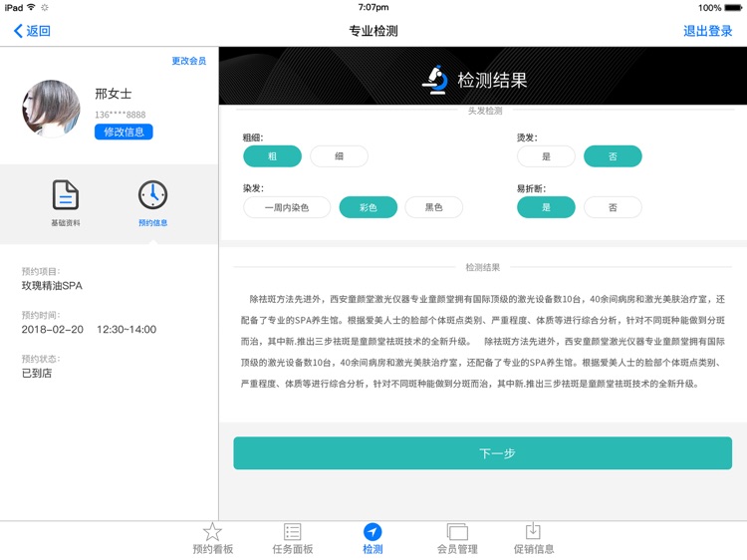The height and width of the screenshot is (560, 747).
Task: Click the 烫发: field label
Action: point(527,138)
